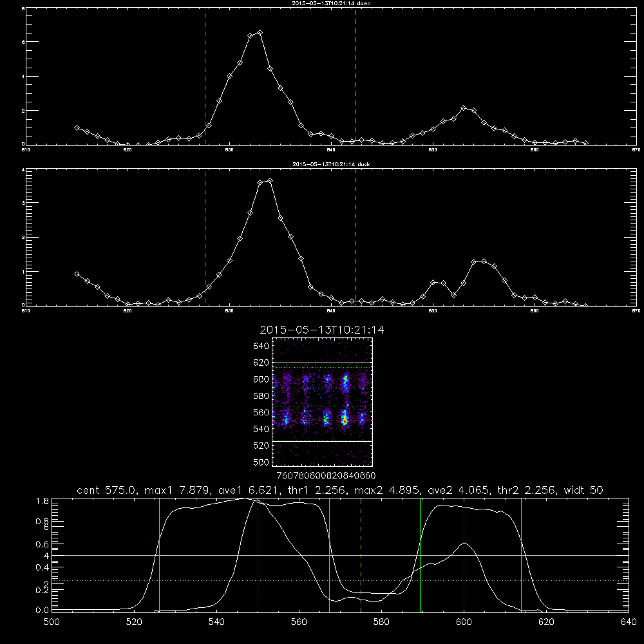This screenshot has height=644, width=644.
Task: Click the left green dashed line in dawn plot
Action: pyautogui.click(x=205, y=77)
